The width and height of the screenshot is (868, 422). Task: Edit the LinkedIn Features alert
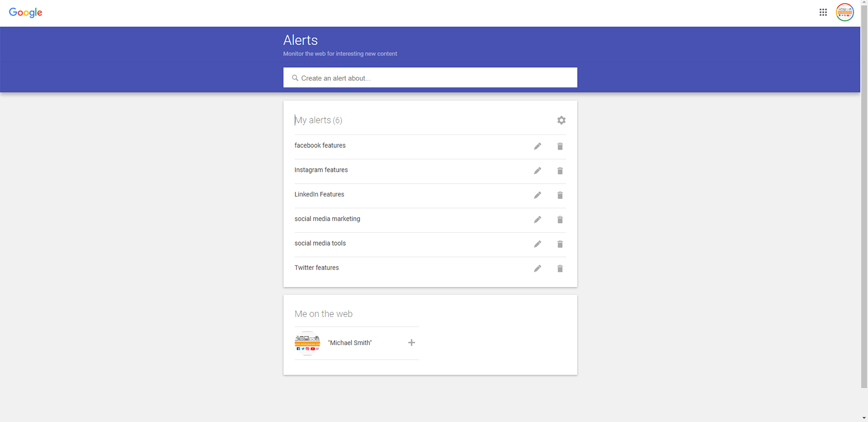click(x=537, y=195)
